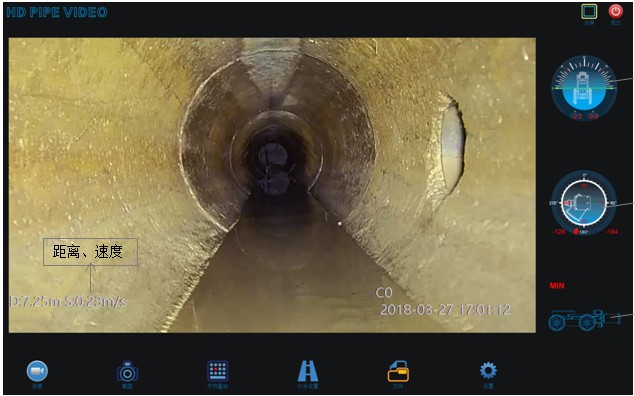Click the 距离、速度 annotation box
The image size is (634, 396).
click(91, 252)
